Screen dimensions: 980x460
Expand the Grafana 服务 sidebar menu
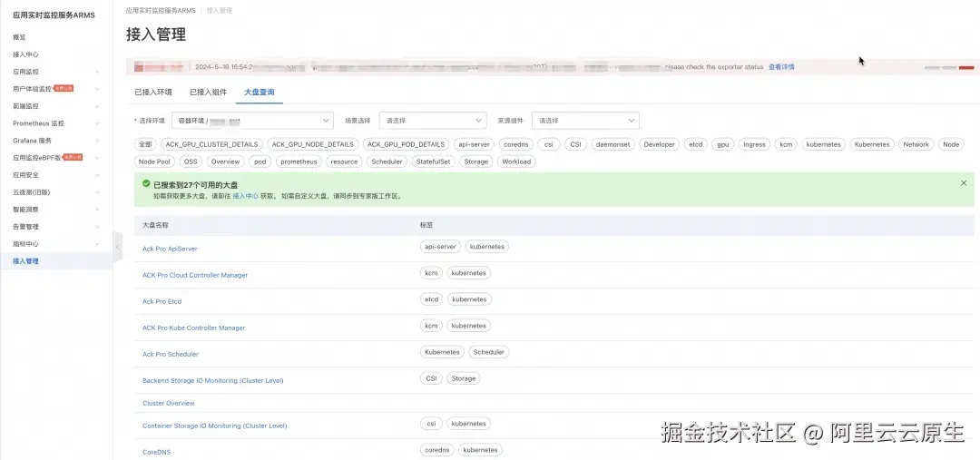(97, 141)
